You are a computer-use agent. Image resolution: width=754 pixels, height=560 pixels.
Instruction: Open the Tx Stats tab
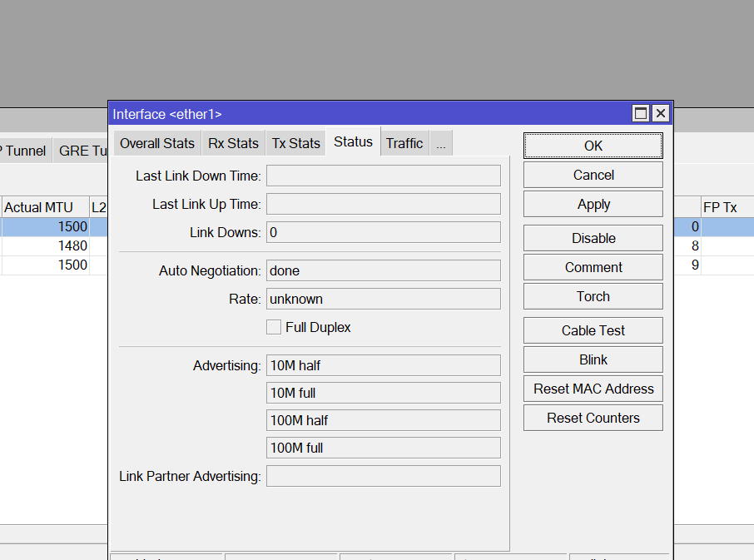(295, 143)
